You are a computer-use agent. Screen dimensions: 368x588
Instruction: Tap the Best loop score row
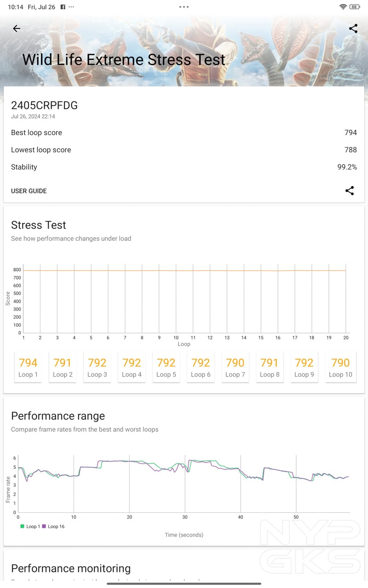click(184, 132)
